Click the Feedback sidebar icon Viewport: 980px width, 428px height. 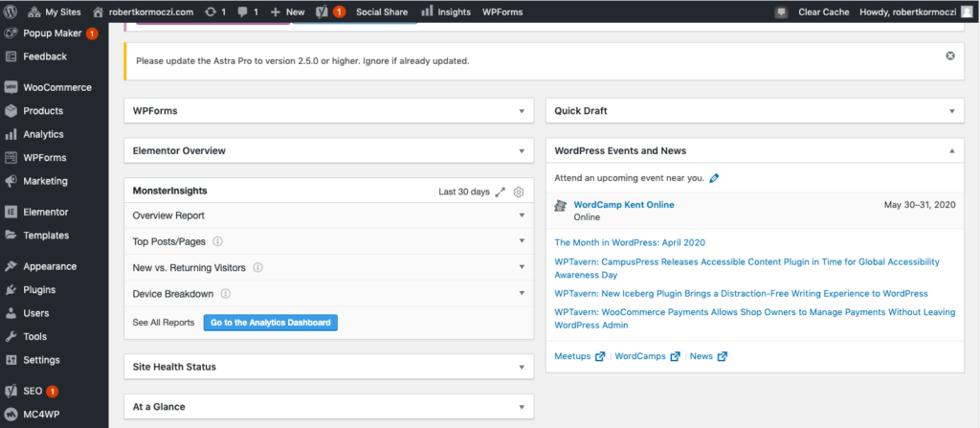(x=11, y=56)
